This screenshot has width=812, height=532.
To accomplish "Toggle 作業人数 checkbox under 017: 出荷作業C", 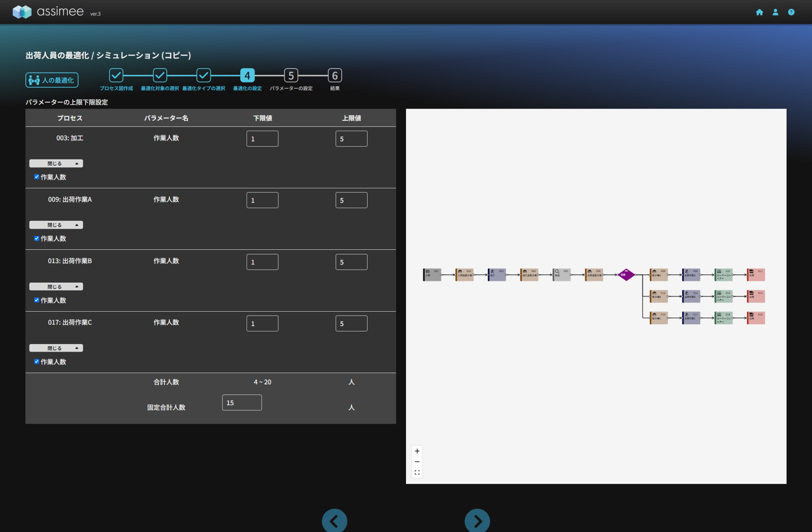I will 36,362.
